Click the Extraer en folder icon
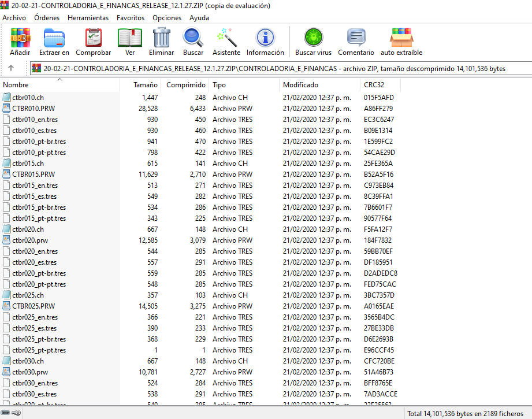Viewport: 532px width, 419px height. coord(54,38)
